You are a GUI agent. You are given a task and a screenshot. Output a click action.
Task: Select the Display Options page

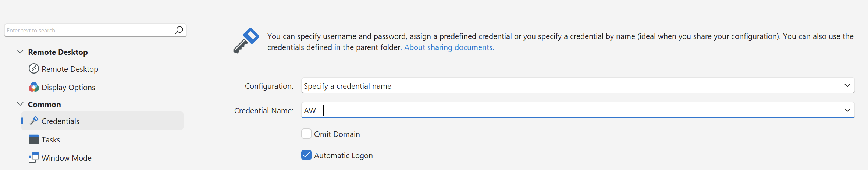point(68,88)
